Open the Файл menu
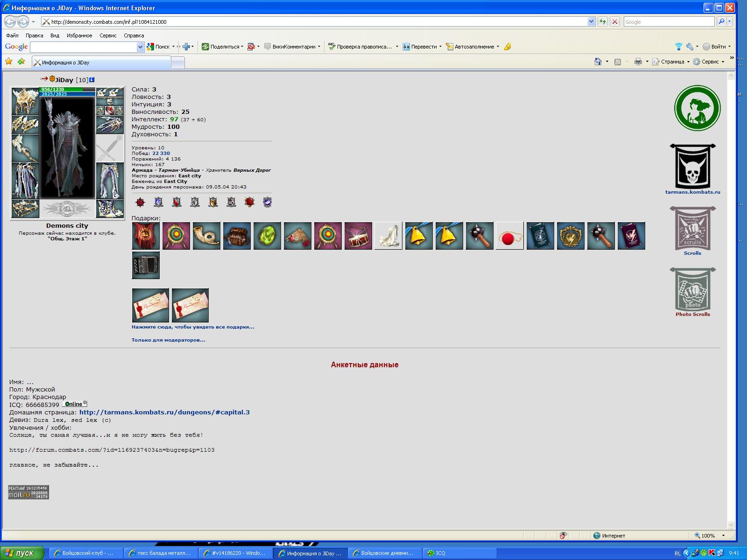Image resolution: width=747 pixels, height=560 pixels. [13, 35]
